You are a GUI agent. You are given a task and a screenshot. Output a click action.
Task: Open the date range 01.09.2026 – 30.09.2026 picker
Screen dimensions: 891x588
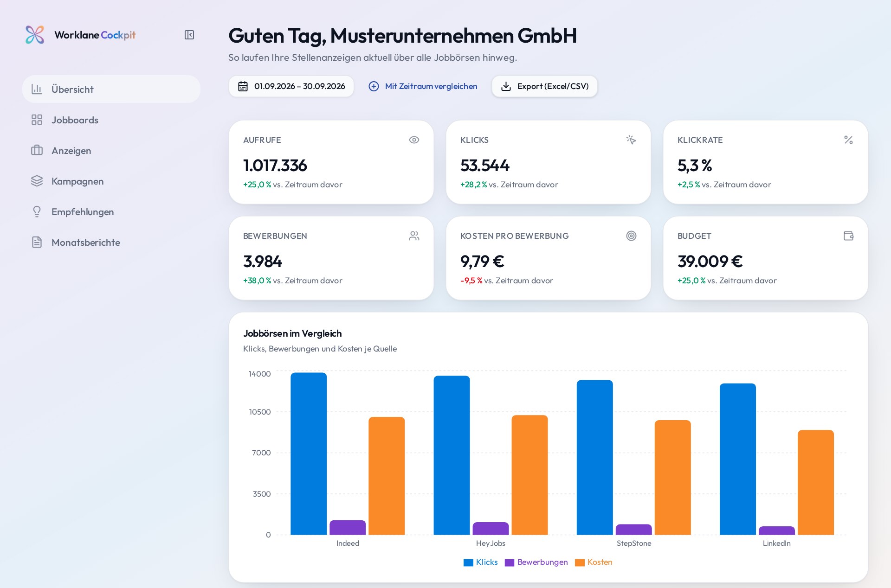point(291,86)
